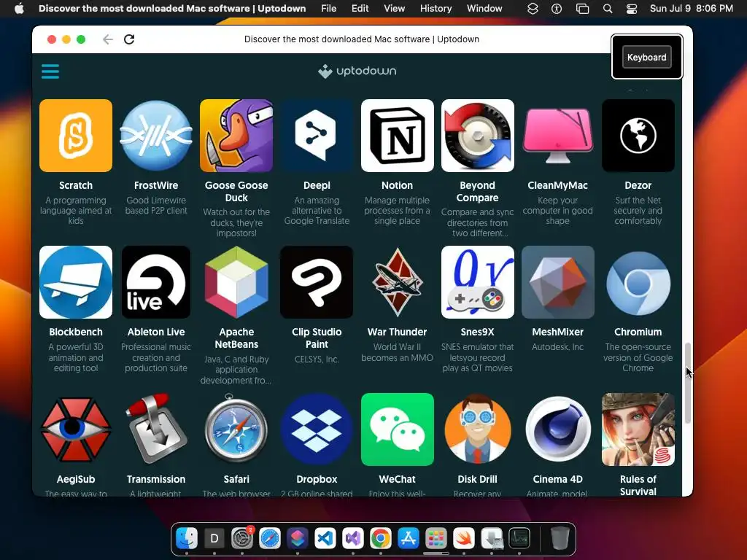747x560 pixels.
Task: Select the Beyond Compare icon
Action: [477, 136]
